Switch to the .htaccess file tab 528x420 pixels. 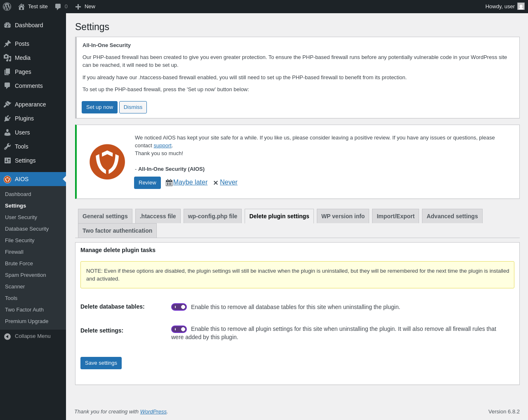[158, 216]
